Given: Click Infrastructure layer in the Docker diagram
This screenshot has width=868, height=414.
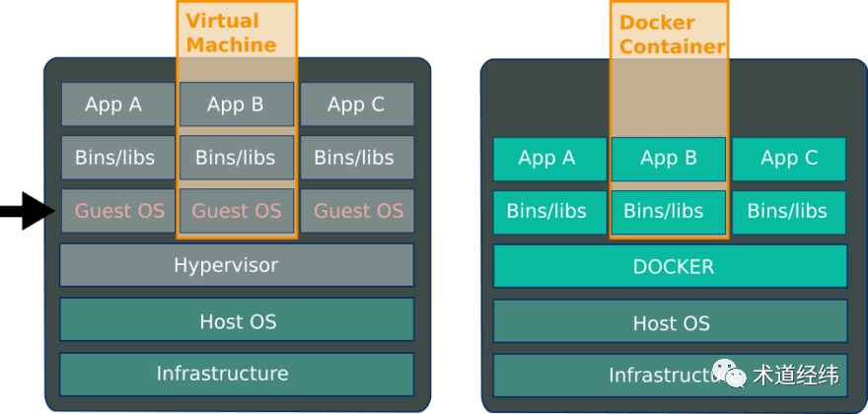Looking at the screenshot, I should pos(671,376).
